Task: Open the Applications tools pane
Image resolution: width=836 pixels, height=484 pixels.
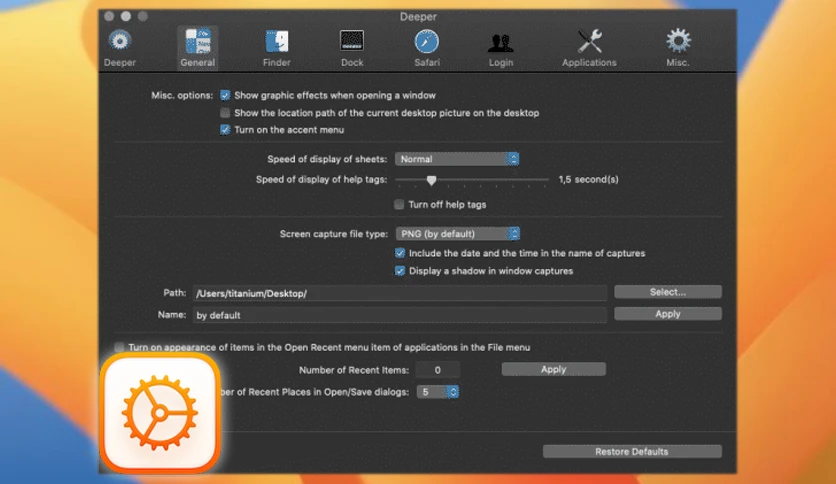Action: 589,49
